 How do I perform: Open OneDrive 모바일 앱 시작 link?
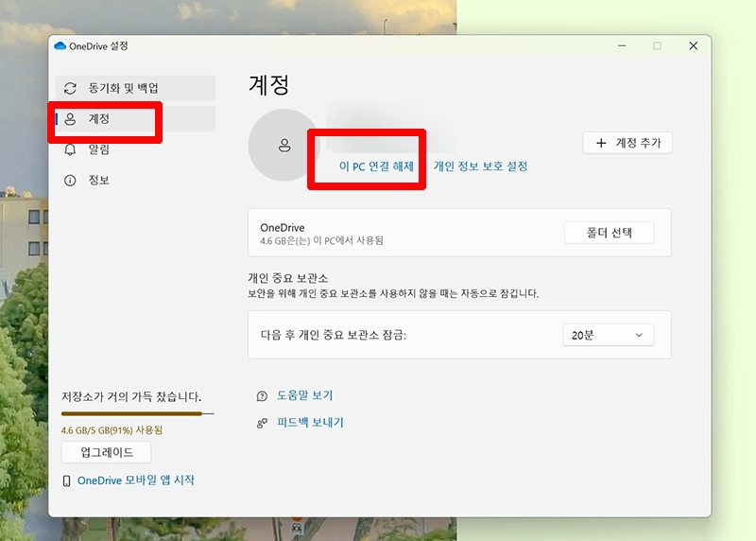[136, 480]
